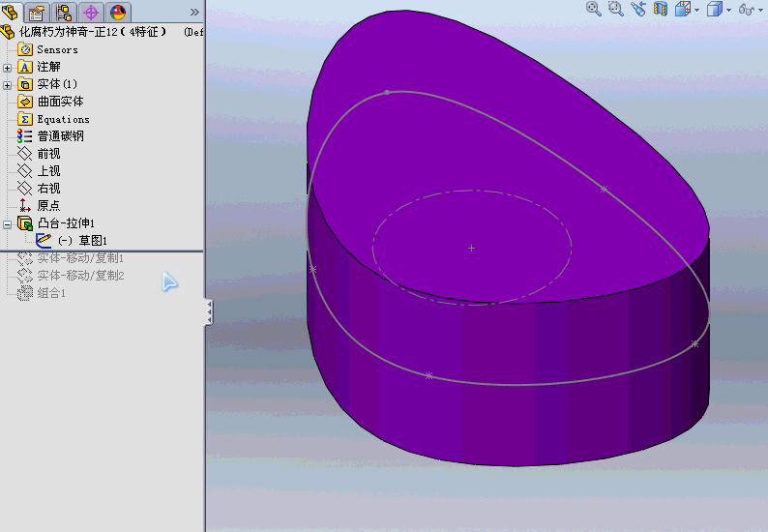Click the 前视 plane icon
This screenshot has height=532, width=768.
[x=25, y=154]
